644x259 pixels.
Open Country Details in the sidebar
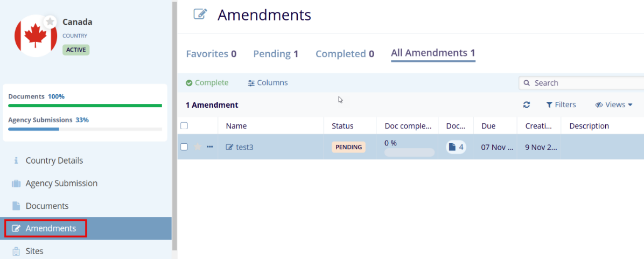[x=54, y=160]
